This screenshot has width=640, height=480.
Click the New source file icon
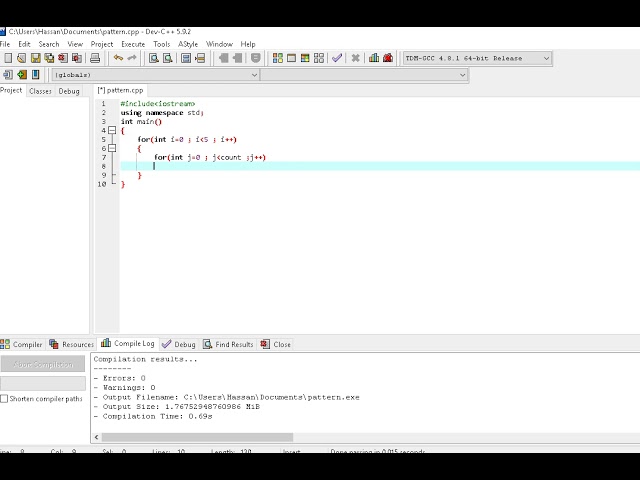click(x=8, y=58)
